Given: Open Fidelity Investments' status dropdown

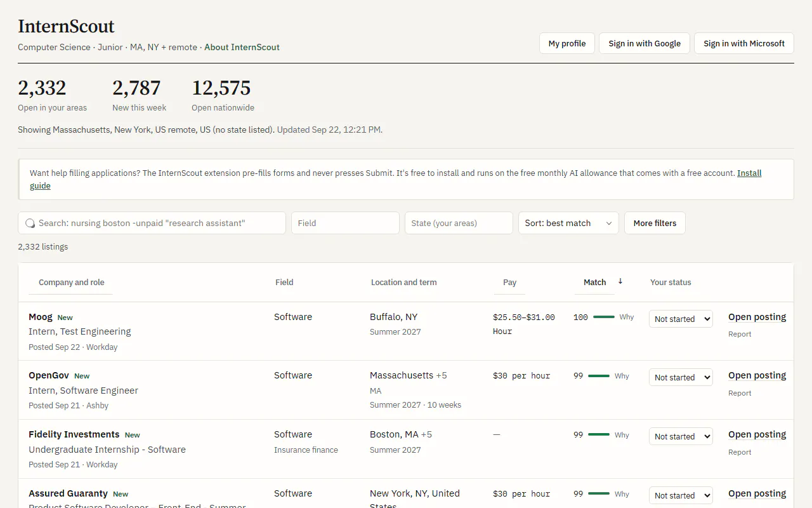Looking at the screenshot, I should pos(681,436).
